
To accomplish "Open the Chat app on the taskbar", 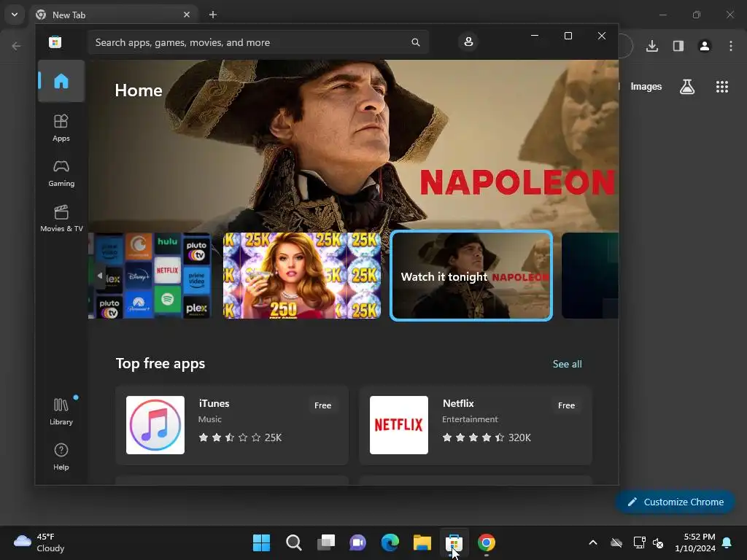I will pyautogui.click(x=357, y=542).
